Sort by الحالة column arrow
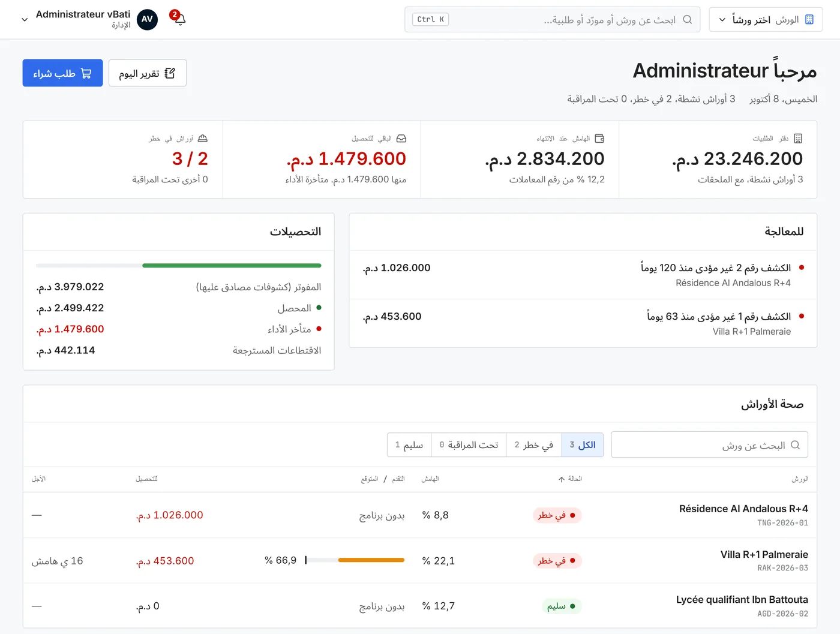 click(562, 479)
